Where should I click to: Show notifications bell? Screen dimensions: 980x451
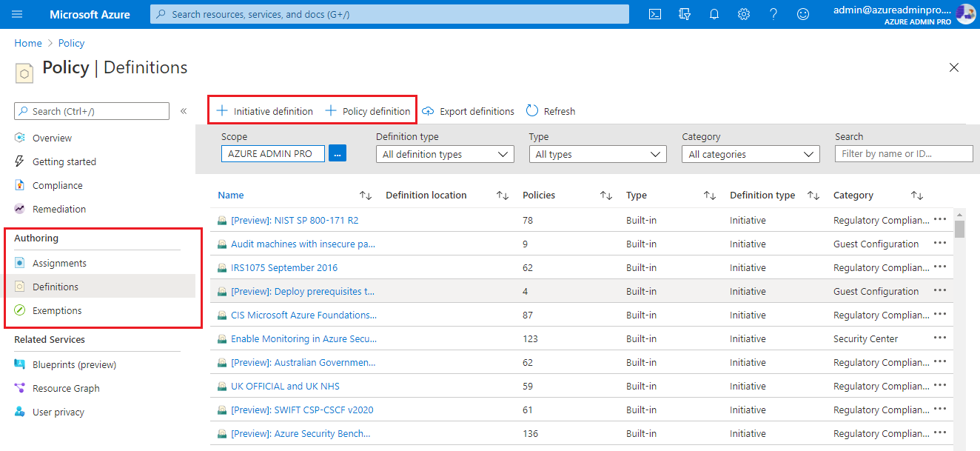pyautogui.click(x=714, y=14)
